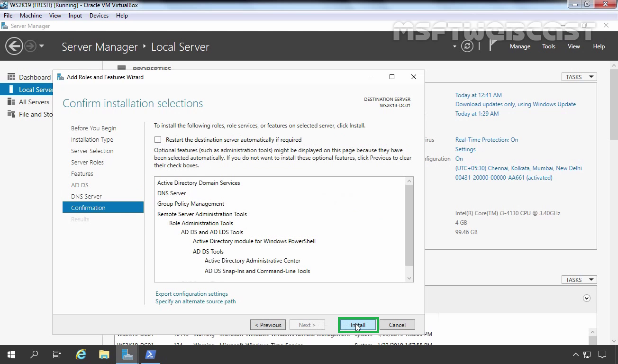The width and height of the screenshot is (618, 364).
Task: Show hidden system tray icons chevron
Action: click(x=576, y=355)
